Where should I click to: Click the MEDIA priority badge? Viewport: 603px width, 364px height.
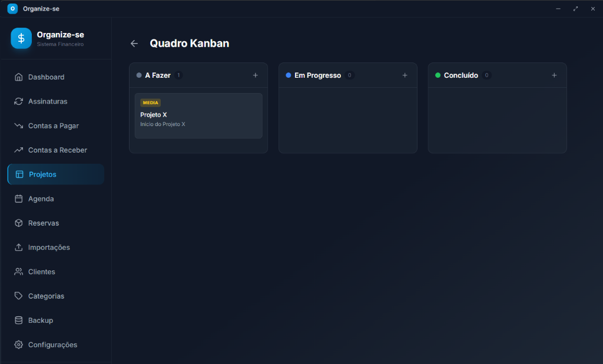click(x=150, y=102)
